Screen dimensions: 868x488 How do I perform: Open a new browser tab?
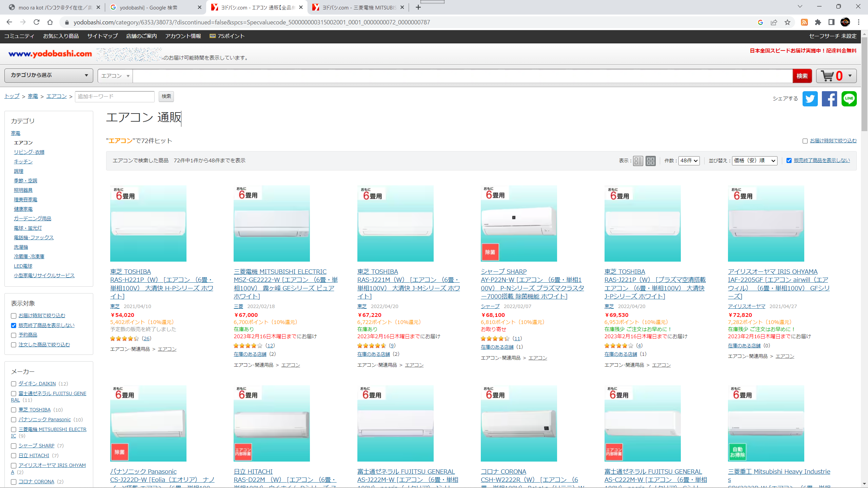[x=418, y=7]
